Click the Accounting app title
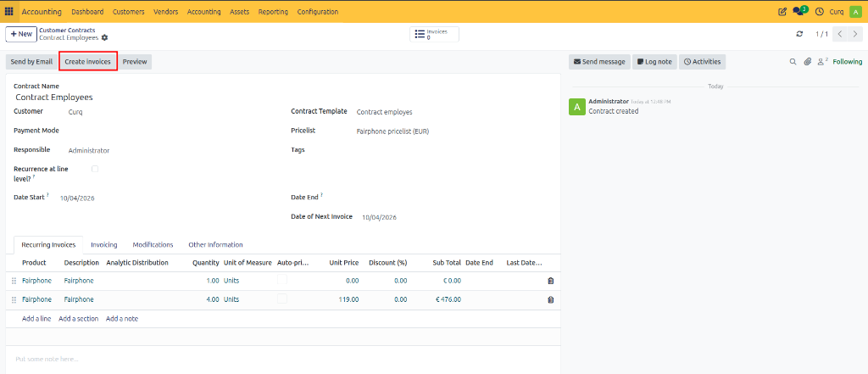Viewport: 868px width, 374px height. click(x=42, y=12)
